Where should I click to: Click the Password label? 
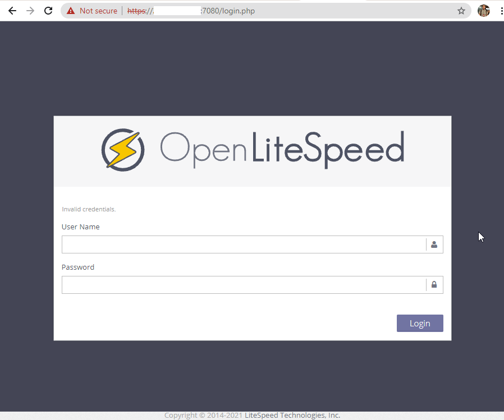point(78,267)
